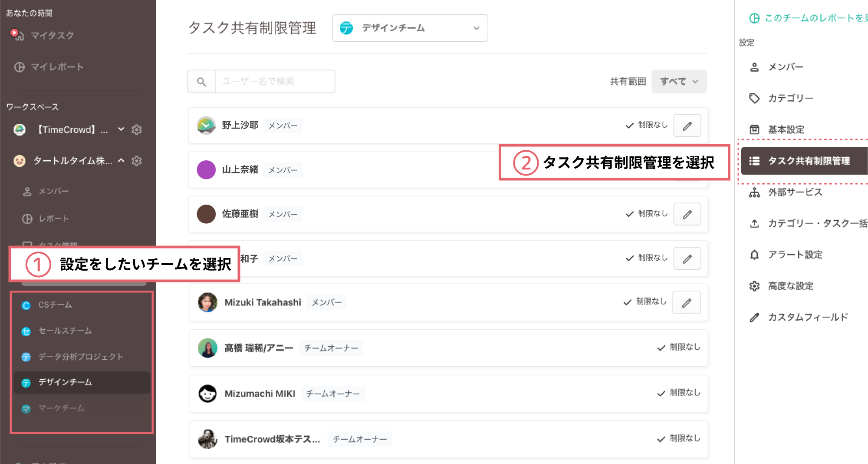Select CSチーム in the team list
Viewport: 868px width, 464px height.
click(x=55, y=305)
